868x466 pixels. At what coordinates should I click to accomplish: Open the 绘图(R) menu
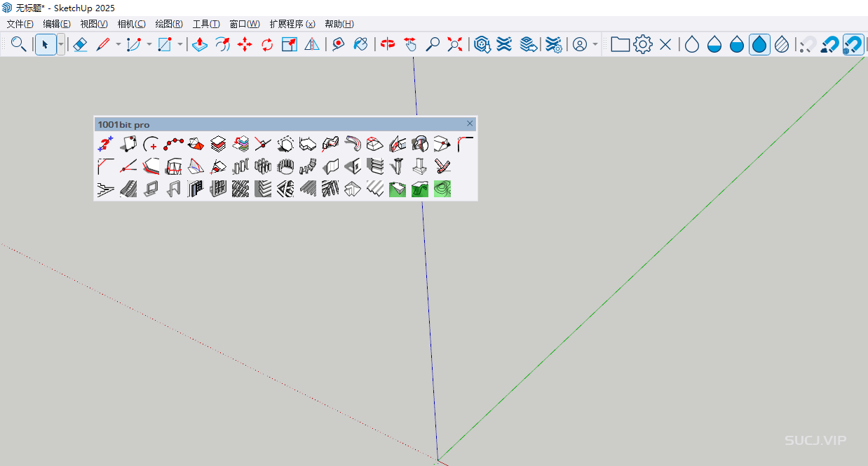click(x=169, y=24)
